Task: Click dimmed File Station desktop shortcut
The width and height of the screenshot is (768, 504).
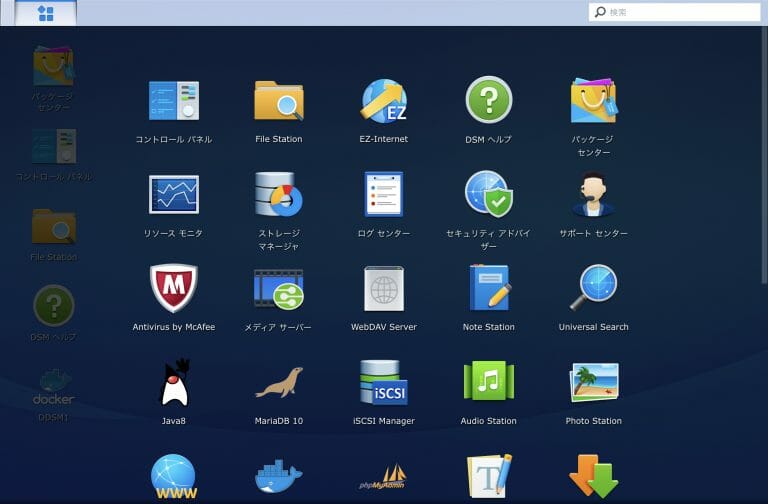Action: click(x=53, y=235)
